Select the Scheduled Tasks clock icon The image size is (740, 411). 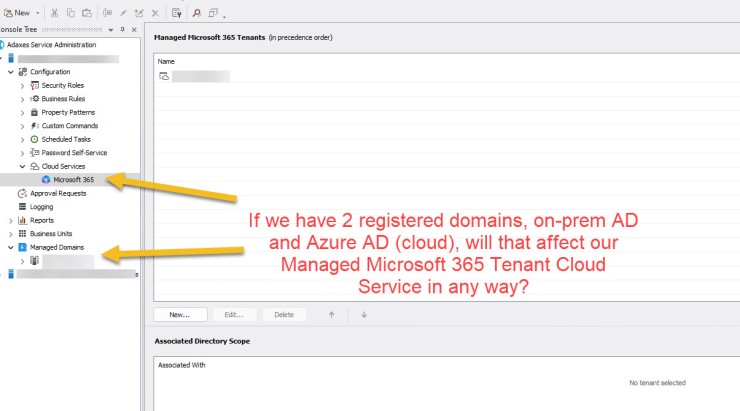point(34,139)
